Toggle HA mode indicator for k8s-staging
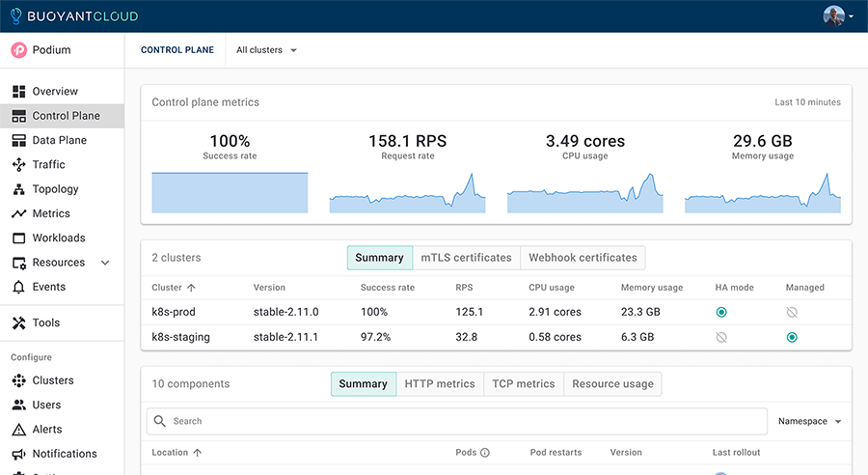The height and width of the screenshot is (475, 868). pyautogui.click(x=721, y=338)
